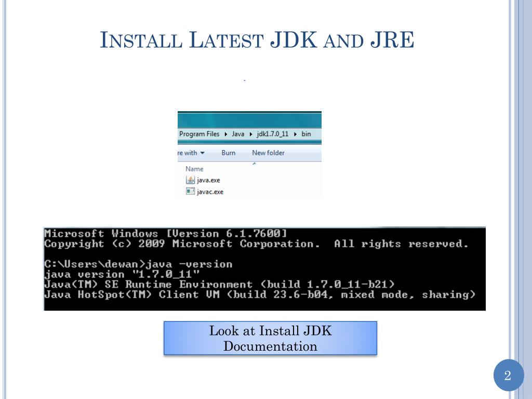Screen dimensions: 532x399
Task: Click the 'Microsoft Windows [Version 6.1.7600]' line
Action: 166,233
